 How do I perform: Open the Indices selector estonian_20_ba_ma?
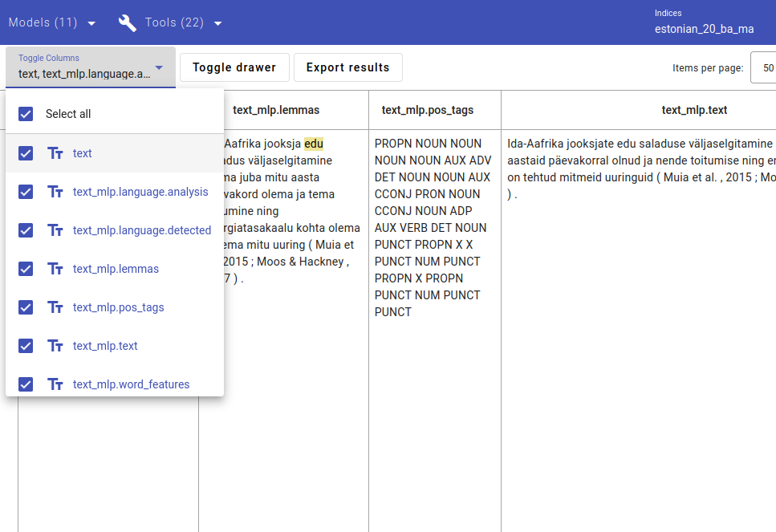705,22
